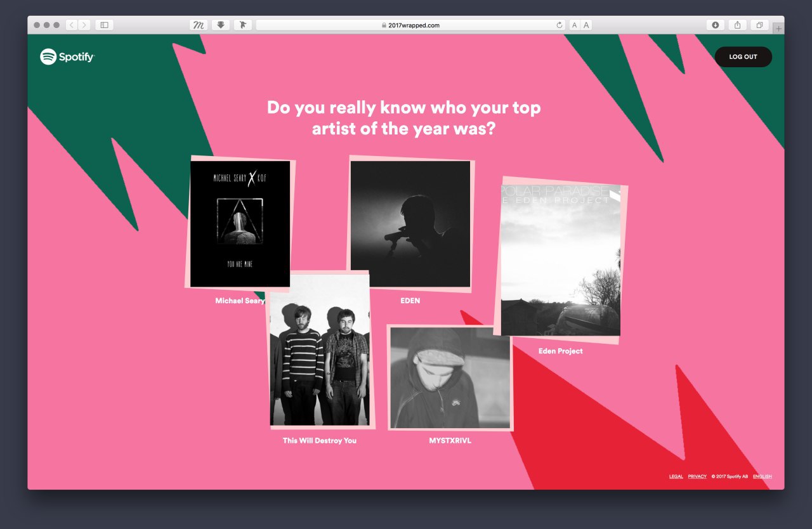Decrease text size with small A button
Image resolution: width=812 pixels, height=529 pixels.
click(x=574, y=25)
